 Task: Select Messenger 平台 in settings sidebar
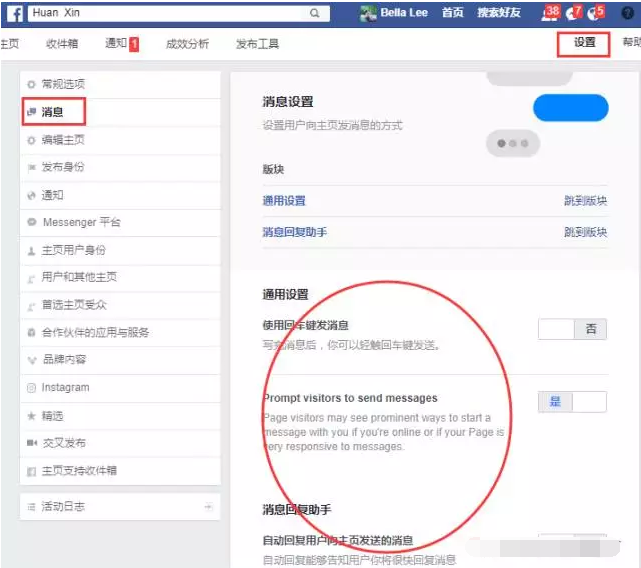coord(120,222)
